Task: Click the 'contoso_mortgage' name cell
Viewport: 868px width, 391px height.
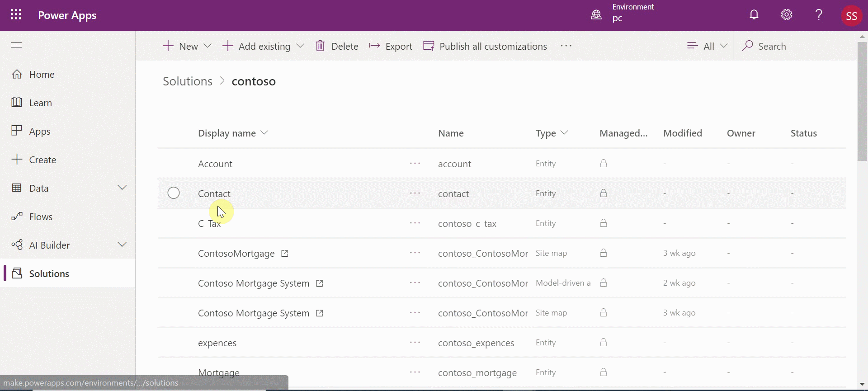Action: click(x=477, y=373)
